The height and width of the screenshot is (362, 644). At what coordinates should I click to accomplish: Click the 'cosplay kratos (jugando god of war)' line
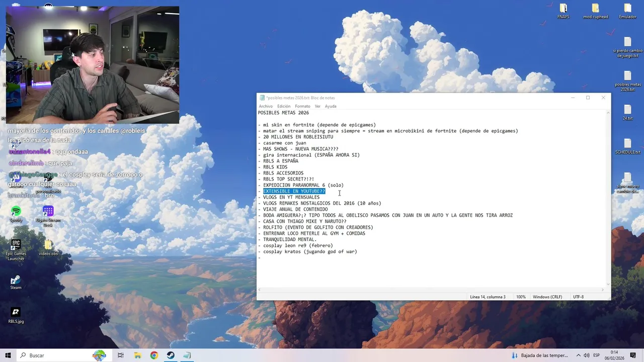(307, 251)
